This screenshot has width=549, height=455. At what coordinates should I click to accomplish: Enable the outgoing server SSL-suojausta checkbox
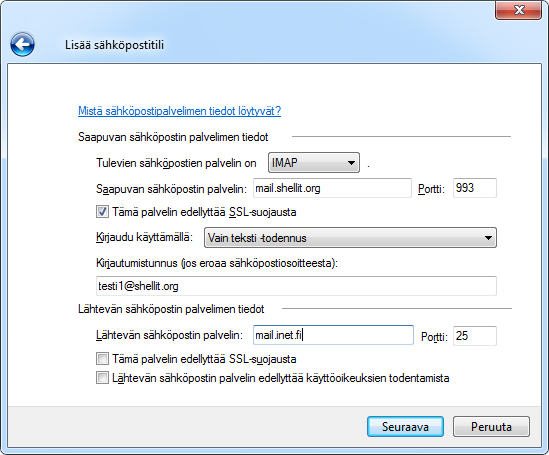point(102,359)
